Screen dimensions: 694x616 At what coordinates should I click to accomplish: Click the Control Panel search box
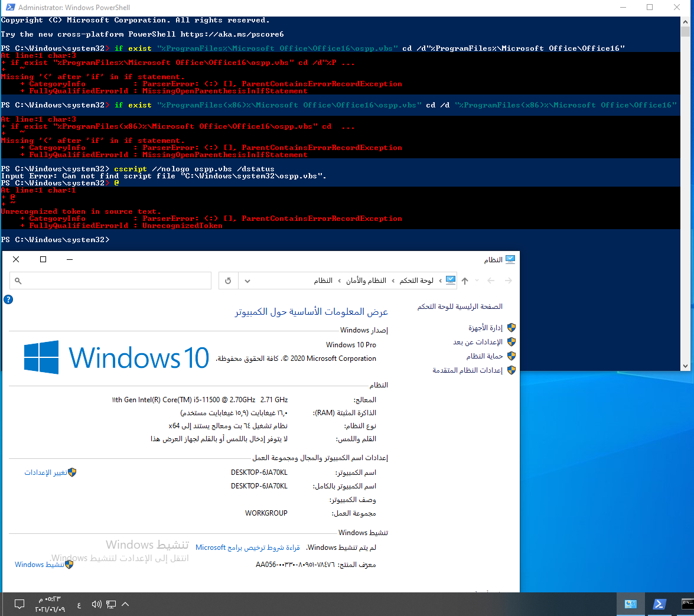coord(110,281)
